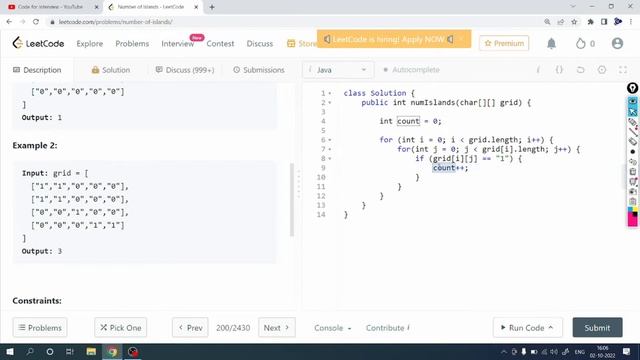
Task: Open the Contribute link
Action: pyautogui.click(x=387, y=328)
